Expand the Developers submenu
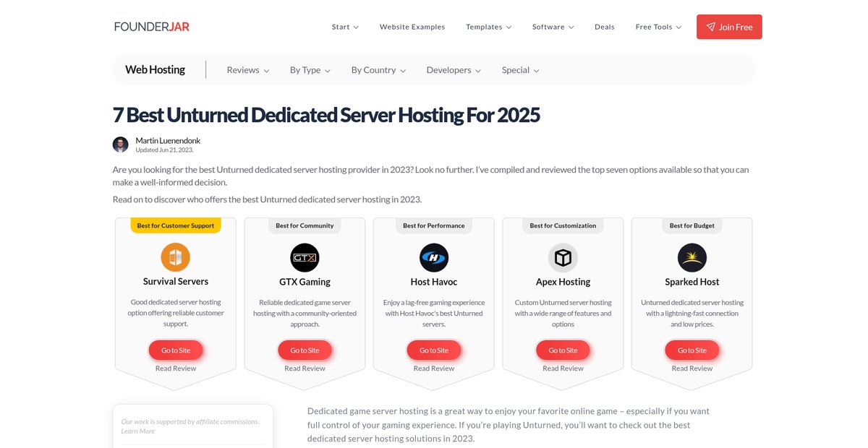Screen dimensions: 868x448 (x=454, y=70)
